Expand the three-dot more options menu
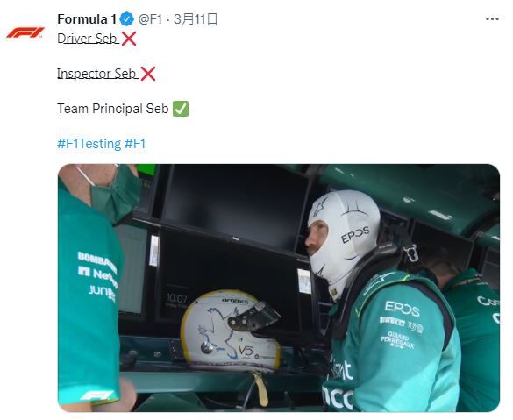 492,19
